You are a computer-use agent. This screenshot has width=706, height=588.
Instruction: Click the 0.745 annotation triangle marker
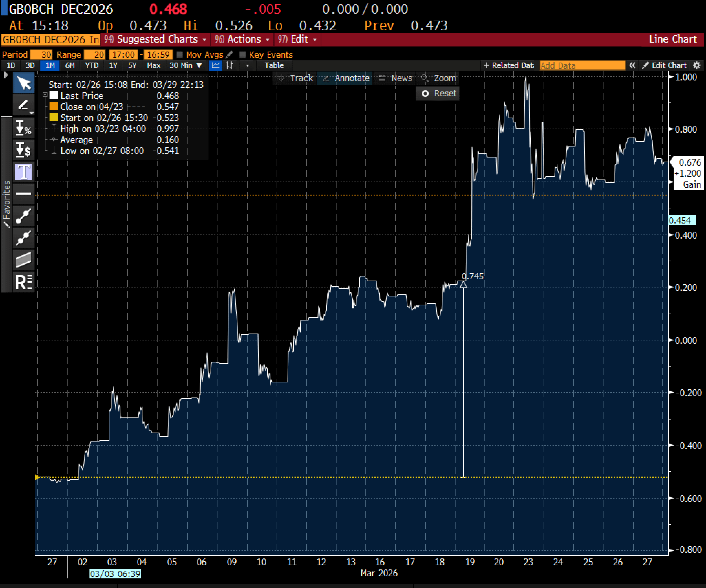(463, 284)
